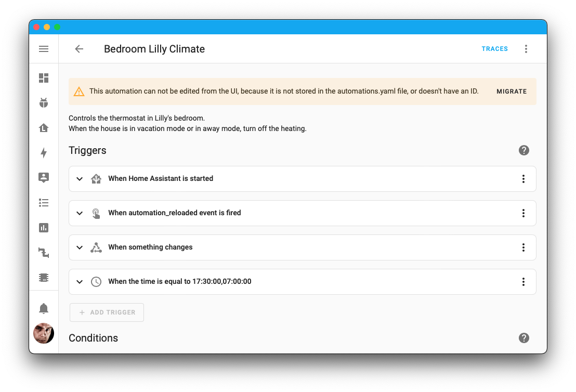The image size is (576, 392).
Task: Expand the 'When something changes' trigger
Action: point(80,247)
